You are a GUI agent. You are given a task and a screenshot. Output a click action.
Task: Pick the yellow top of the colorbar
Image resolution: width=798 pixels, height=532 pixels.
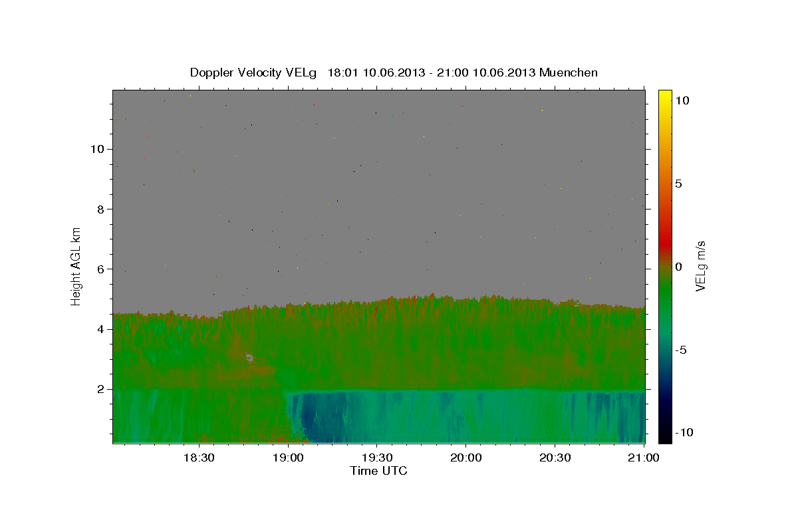(x=665, y=96)
